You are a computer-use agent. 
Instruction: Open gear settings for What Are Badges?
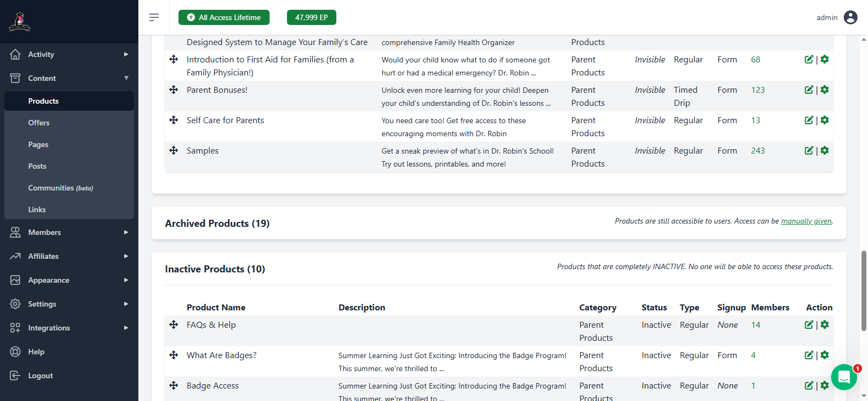point(825,355)
